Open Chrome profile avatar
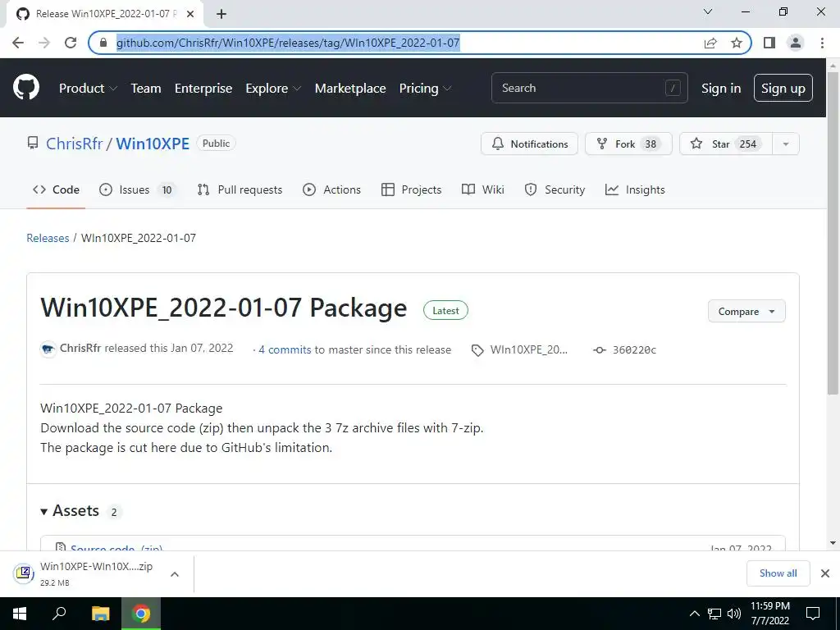The width and height of the screenshot is (840, 630). coord(796,43)
